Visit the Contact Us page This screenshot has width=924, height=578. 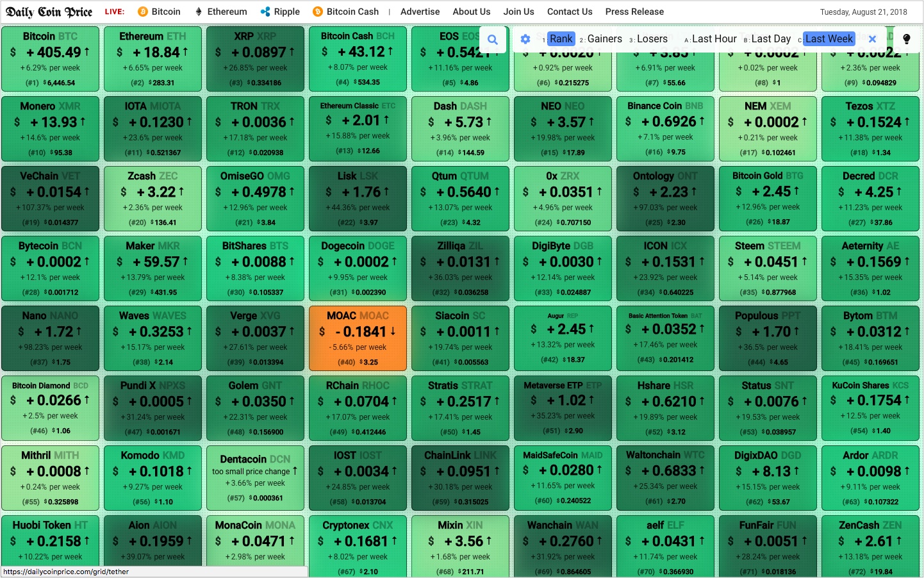click(x=570, y=12)
